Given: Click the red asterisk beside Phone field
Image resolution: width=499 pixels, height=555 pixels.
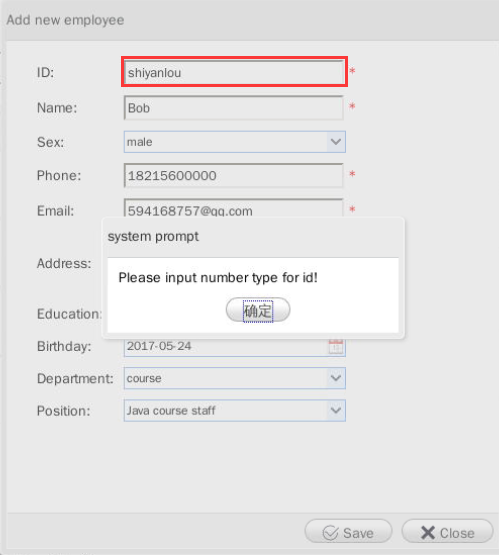Looking at the screenshot, I should point(352,174).
